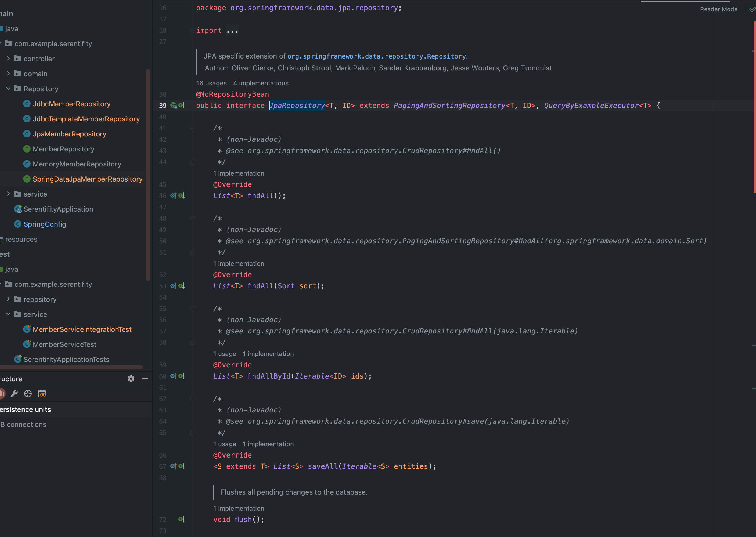Expand the domain package
The image size is (756, 537).
click(8, 73)
